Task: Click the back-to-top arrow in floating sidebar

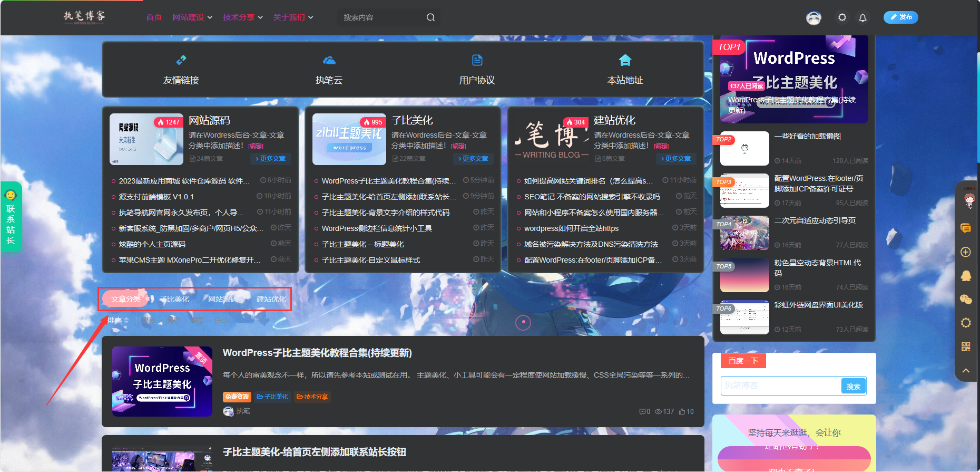Action: (x=966, y=371)
